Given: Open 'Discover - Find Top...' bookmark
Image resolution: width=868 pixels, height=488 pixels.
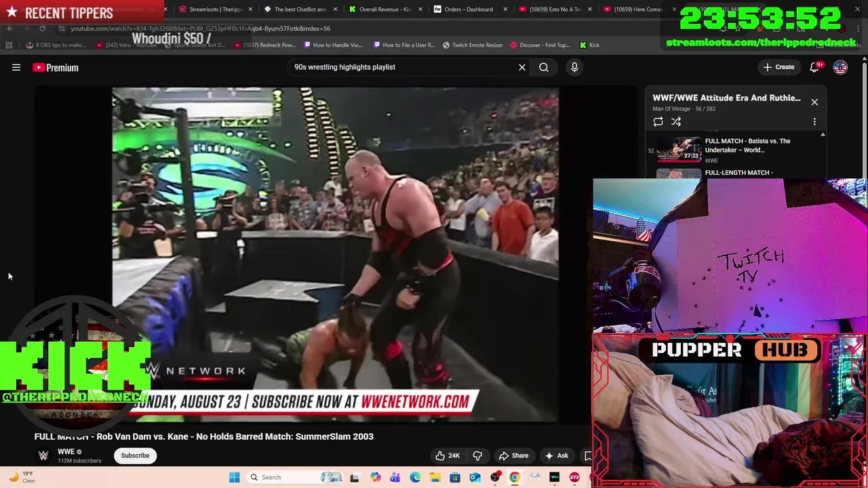Looking at the screenshot, I should (x=540, y=45).
